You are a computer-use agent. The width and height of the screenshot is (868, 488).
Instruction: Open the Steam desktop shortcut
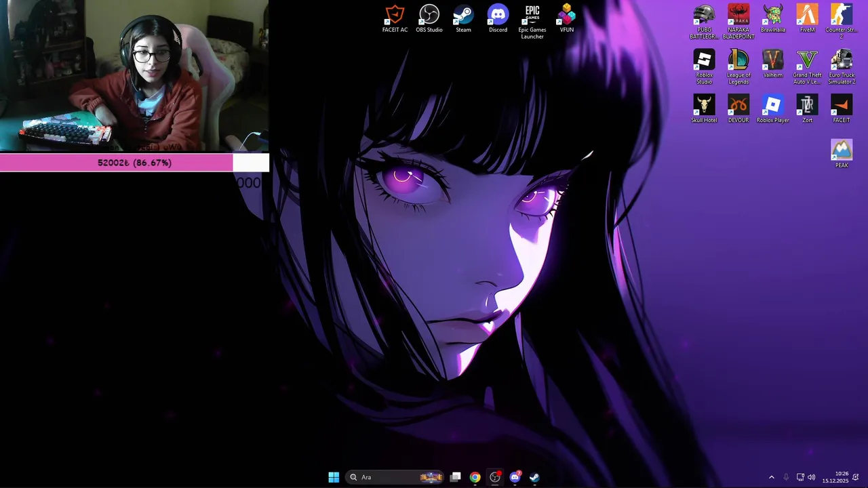click(463, 18)
